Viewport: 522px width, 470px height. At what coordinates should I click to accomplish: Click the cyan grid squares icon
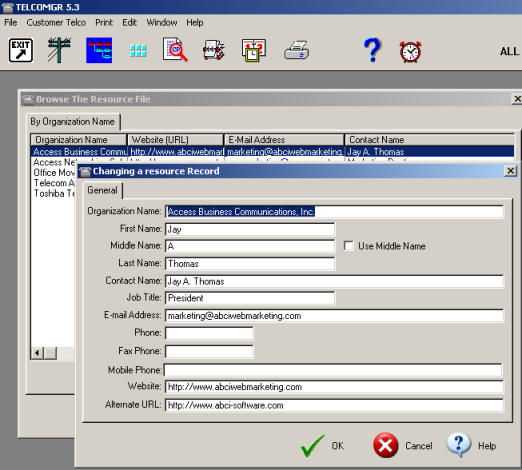(x=138, y=51)
